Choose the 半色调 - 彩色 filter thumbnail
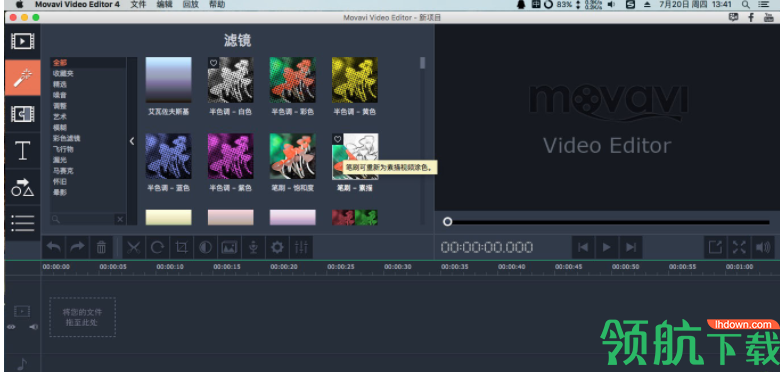 pos(292,80)
